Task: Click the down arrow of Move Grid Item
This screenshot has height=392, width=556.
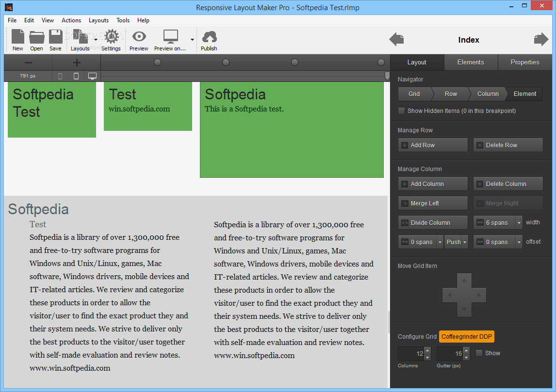Action: point(464,310)
